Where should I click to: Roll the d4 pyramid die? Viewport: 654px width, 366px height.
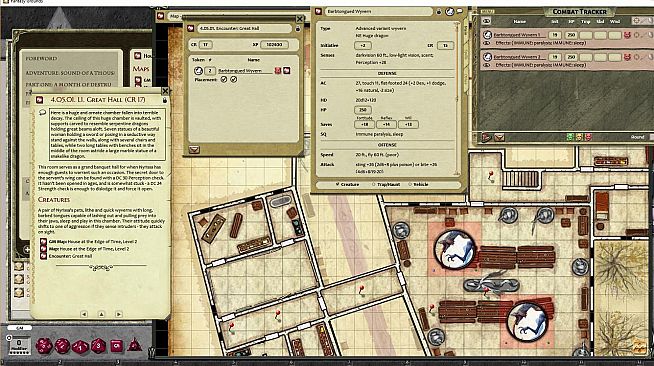[x=134, y=346]
